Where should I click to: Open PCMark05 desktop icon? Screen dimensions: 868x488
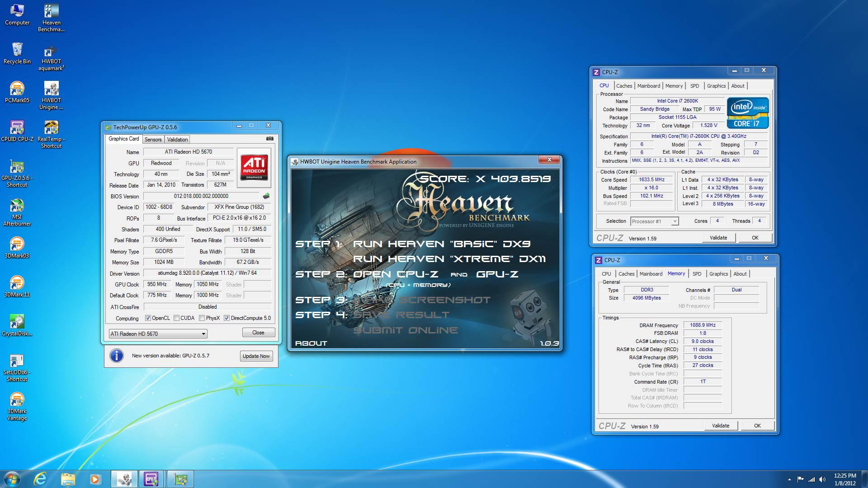click(17, 92)
